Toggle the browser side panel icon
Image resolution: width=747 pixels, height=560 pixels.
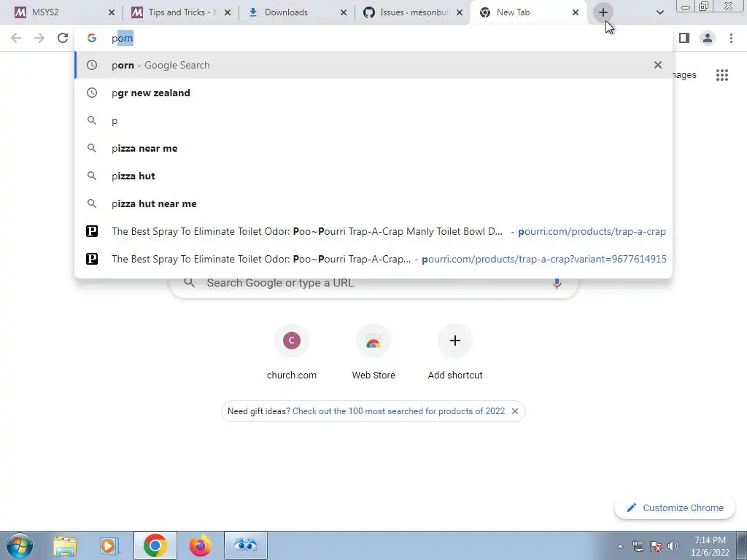pyautogui.click(x=684, y=38)
